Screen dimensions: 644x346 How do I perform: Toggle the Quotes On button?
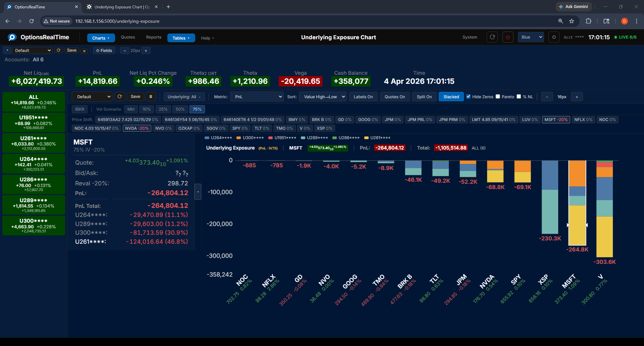[395, 97]
